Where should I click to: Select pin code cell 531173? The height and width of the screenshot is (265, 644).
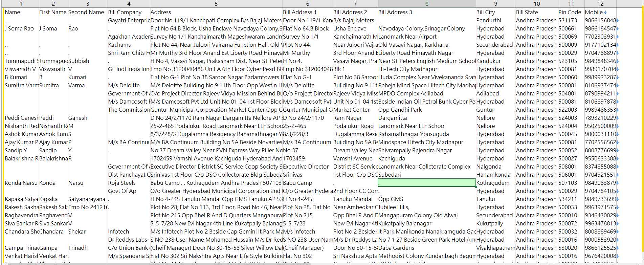coord(571,20)
